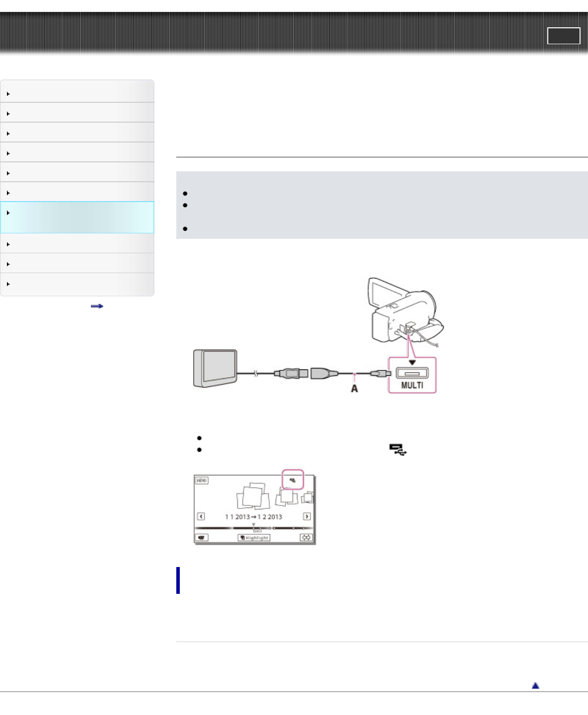588x715 pixels.
Task: Click the next-event right arrow
Action: pos(307,516)
